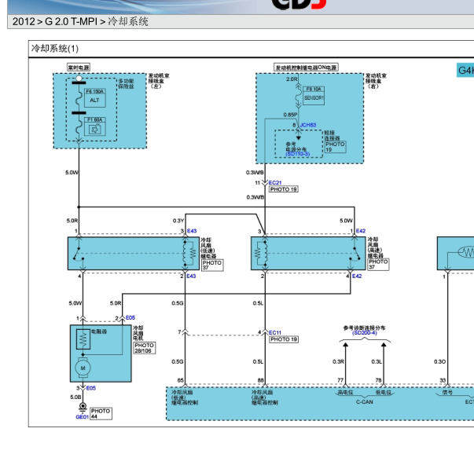Open PHOTO 28/106 for cooling fan motor
This screenshot has height=476, width=474.
(145, 348)
